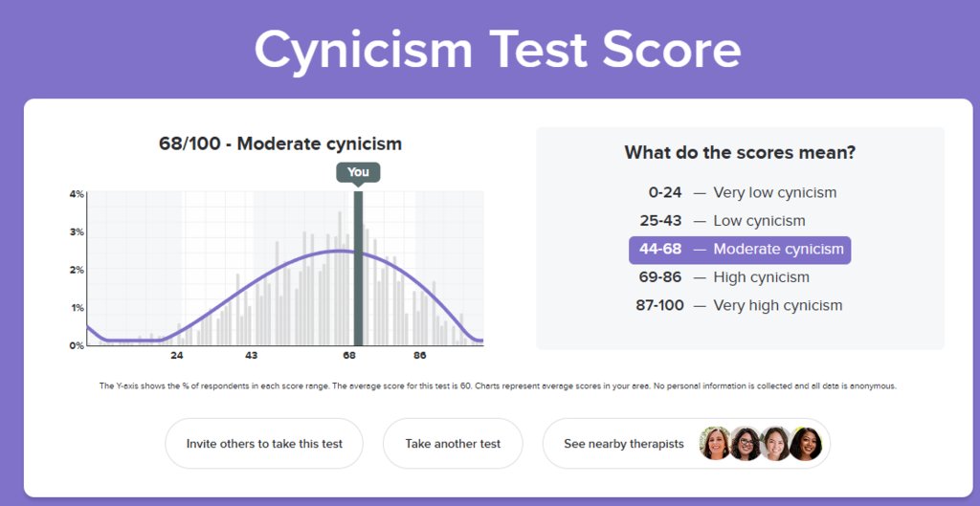Click the 68 label on chart x-axis

coord(348,356)
